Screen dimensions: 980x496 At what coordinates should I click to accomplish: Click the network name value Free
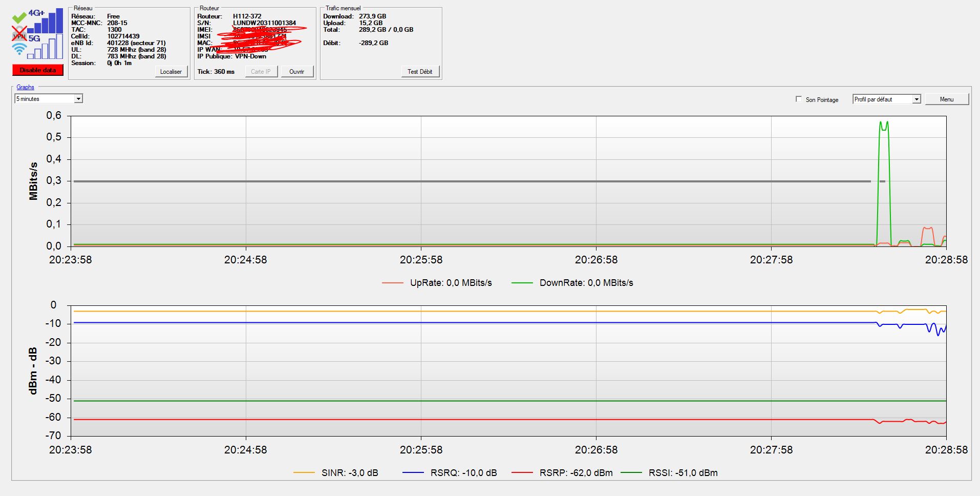(x=113, y=16)
